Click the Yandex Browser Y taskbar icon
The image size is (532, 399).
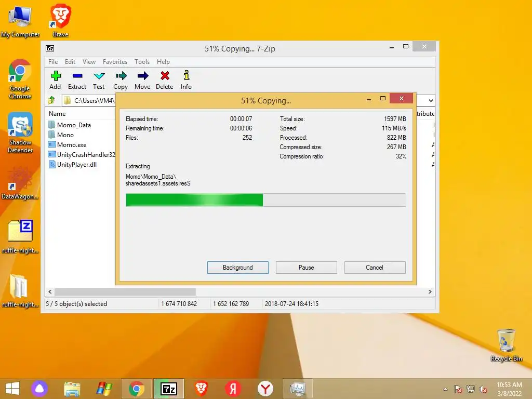265,389
